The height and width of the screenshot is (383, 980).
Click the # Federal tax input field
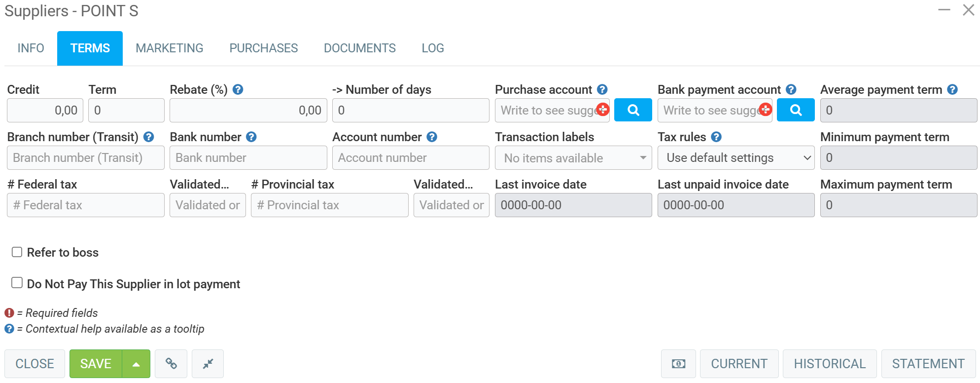point(85,205)
